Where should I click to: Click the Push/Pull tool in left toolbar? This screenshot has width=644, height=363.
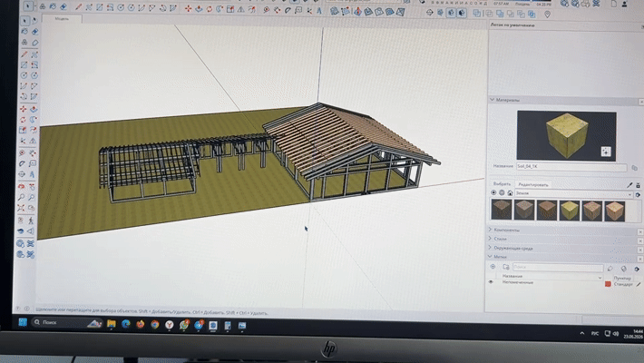(34, 109)
